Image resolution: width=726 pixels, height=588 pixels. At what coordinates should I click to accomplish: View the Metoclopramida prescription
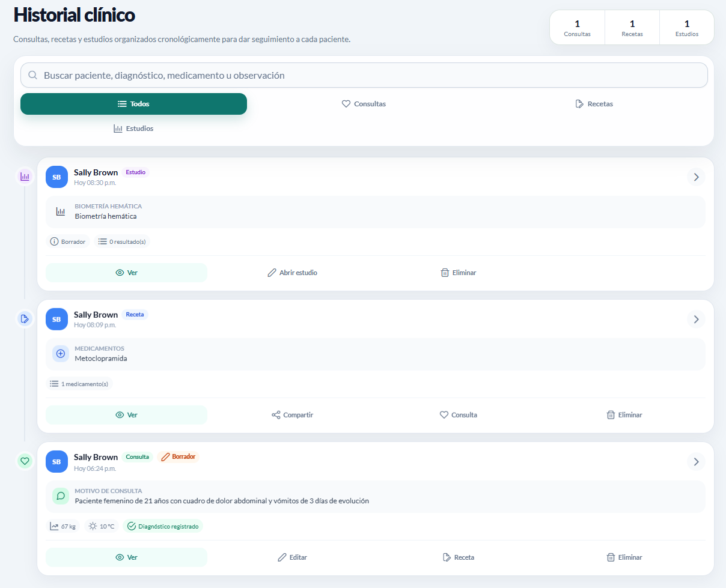pos(126,415)
